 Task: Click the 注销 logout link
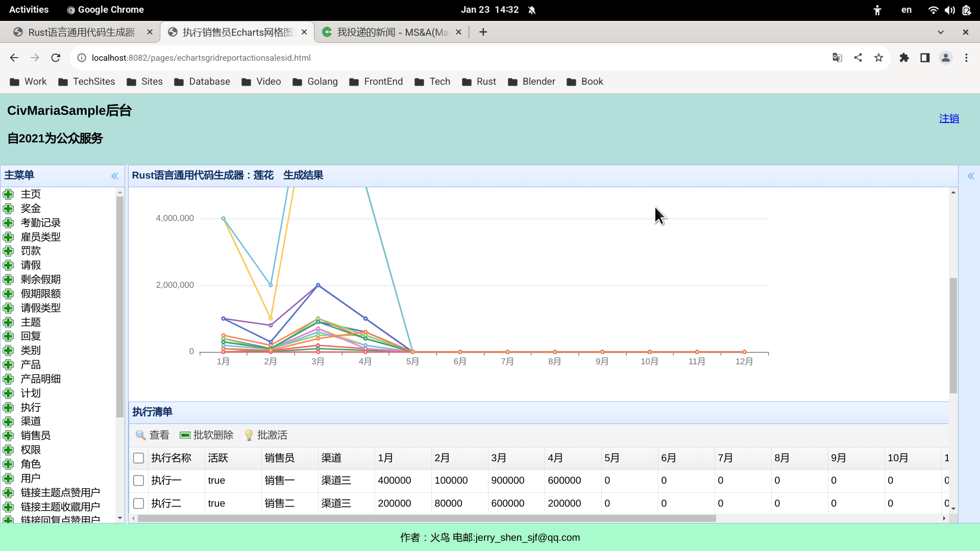(x=949, y=118)
